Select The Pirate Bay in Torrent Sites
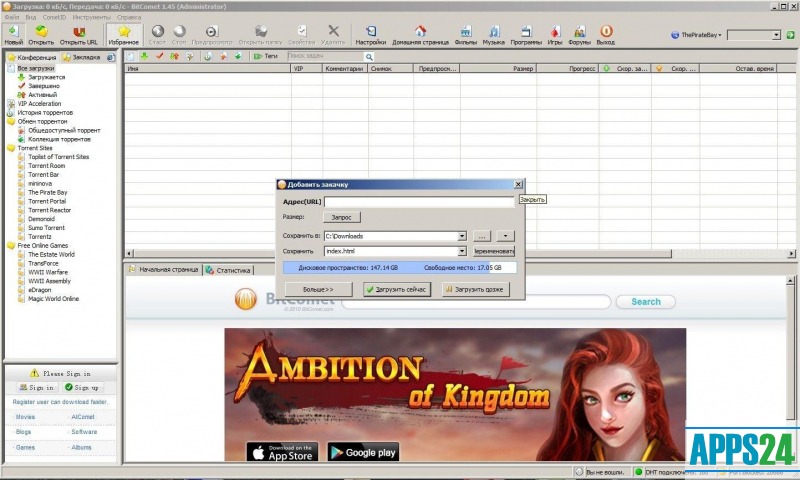The width and height of the screenshot is (800, 480). 47,192
